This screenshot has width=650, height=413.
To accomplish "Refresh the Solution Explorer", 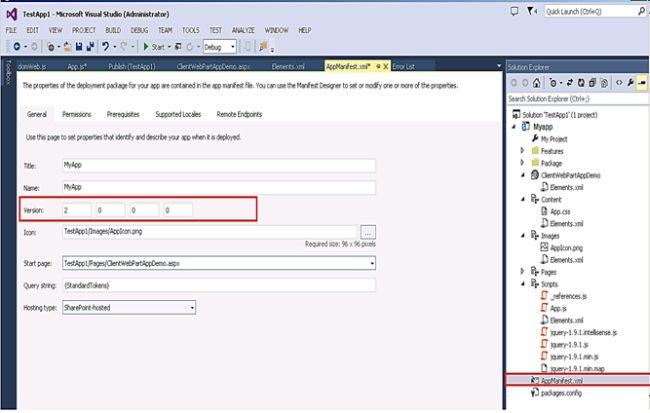I will coord(581,83).
